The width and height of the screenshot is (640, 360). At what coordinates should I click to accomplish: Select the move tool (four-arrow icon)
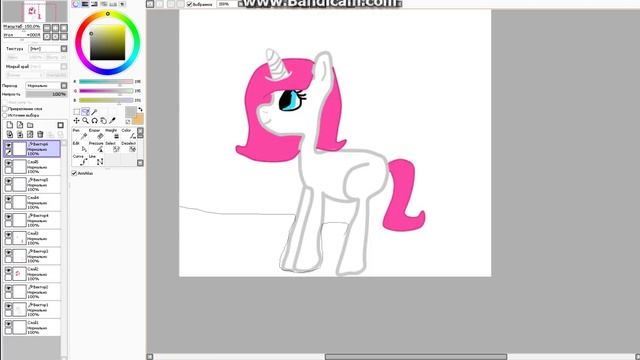[76, 121]
